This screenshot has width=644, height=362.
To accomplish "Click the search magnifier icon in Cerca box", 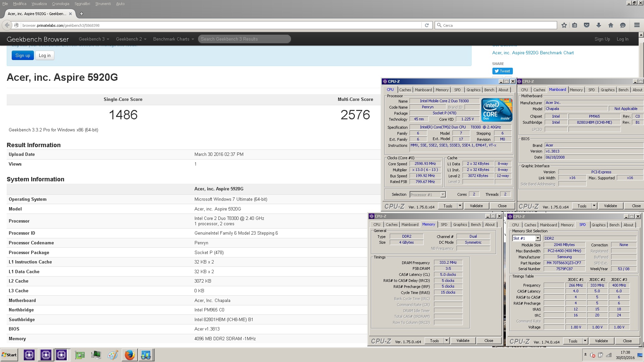I will [439, 25].
